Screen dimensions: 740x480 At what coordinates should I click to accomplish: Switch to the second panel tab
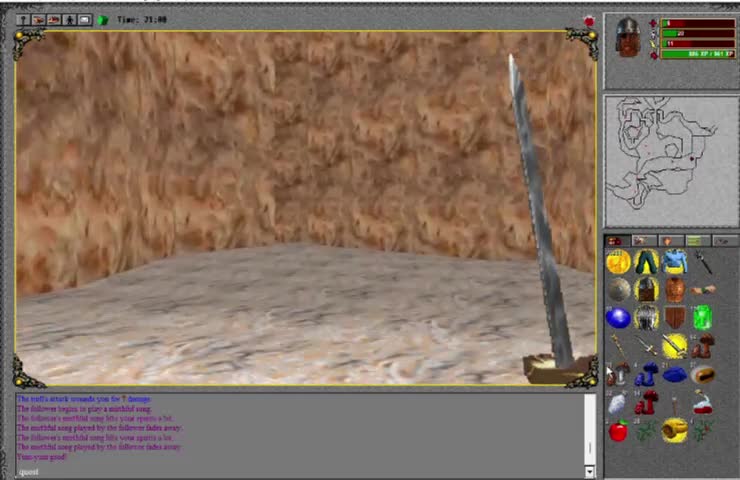coord(644,241)
